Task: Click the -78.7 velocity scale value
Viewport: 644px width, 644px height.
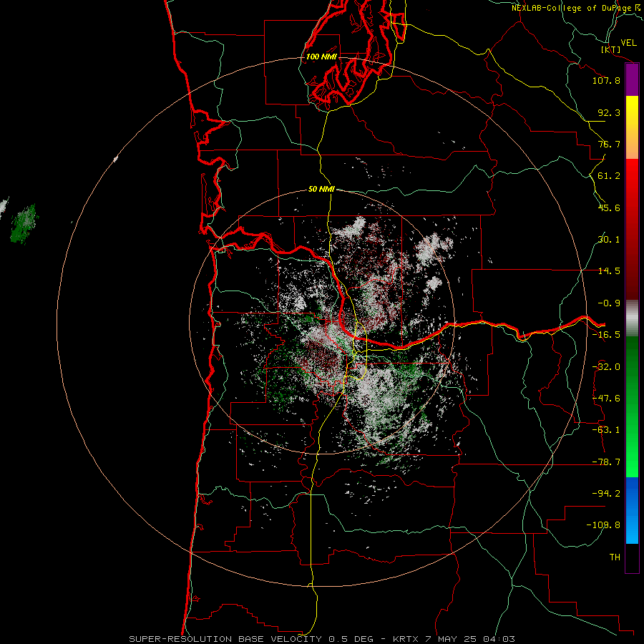Action: [x=606, y=462]
